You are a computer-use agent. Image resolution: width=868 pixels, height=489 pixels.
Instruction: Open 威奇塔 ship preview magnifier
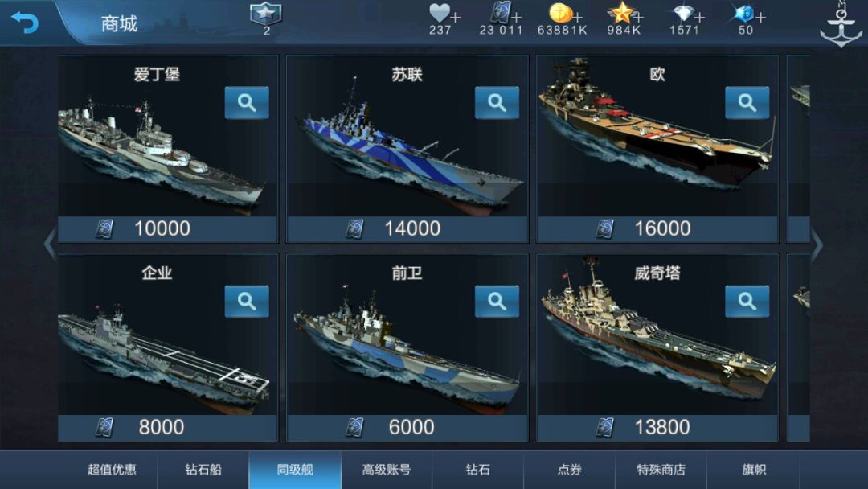point(747,302)
